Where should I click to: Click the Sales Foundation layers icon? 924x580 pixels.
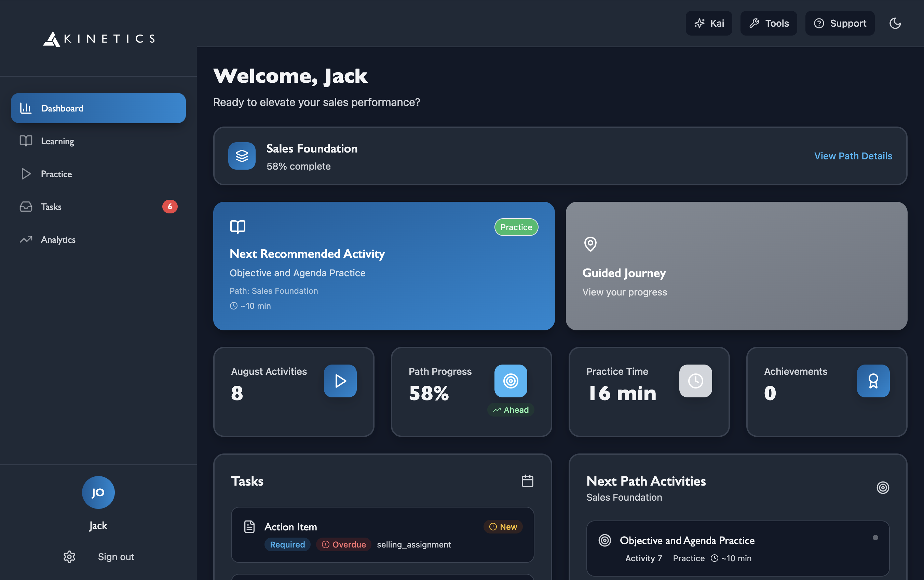[x=242, y=156]
